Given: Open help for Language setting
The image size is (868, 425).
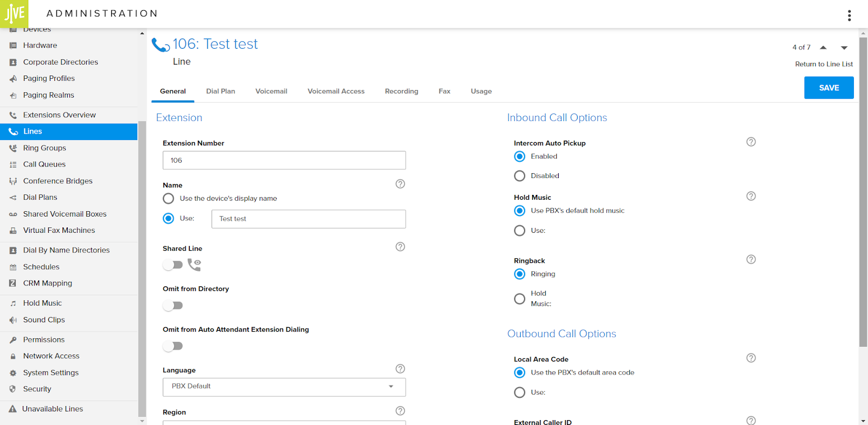Looking at the screenshot, I should point(400,369).
